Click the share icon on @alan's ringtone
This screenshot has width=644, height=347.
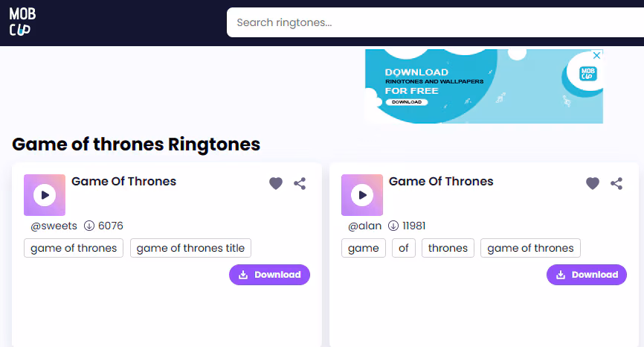pyautogui.click(x=616, y=183)
